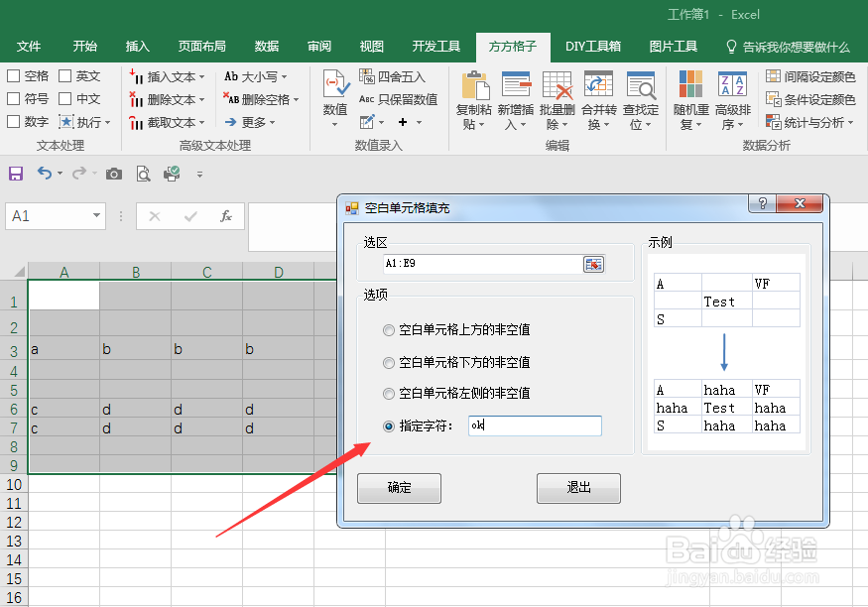Switch to the 视图 tab

coord(371,47)
